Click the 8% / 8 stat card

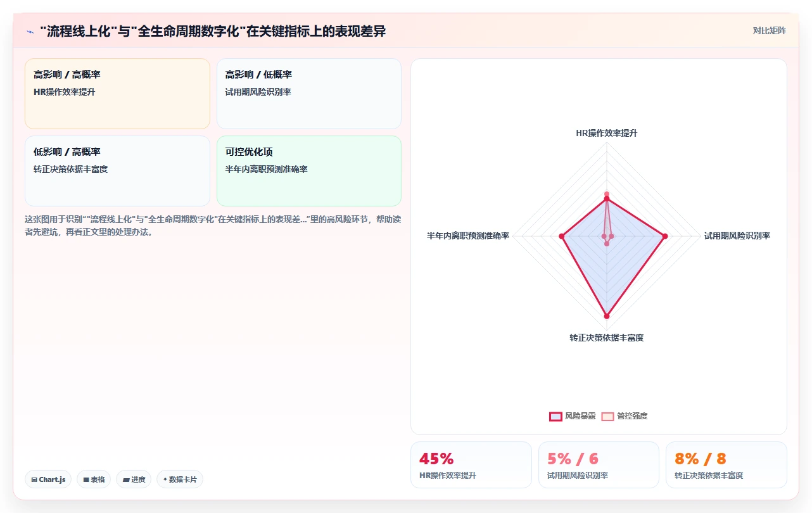[726, 465]
